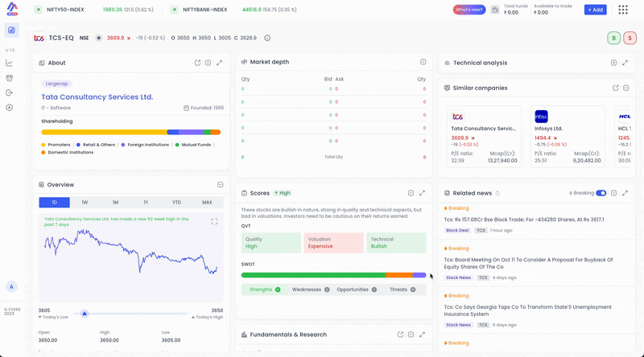Open news about Georgia unemployment insurance system
The width and height of the screenshot is (644, 357).
(528, 310)
